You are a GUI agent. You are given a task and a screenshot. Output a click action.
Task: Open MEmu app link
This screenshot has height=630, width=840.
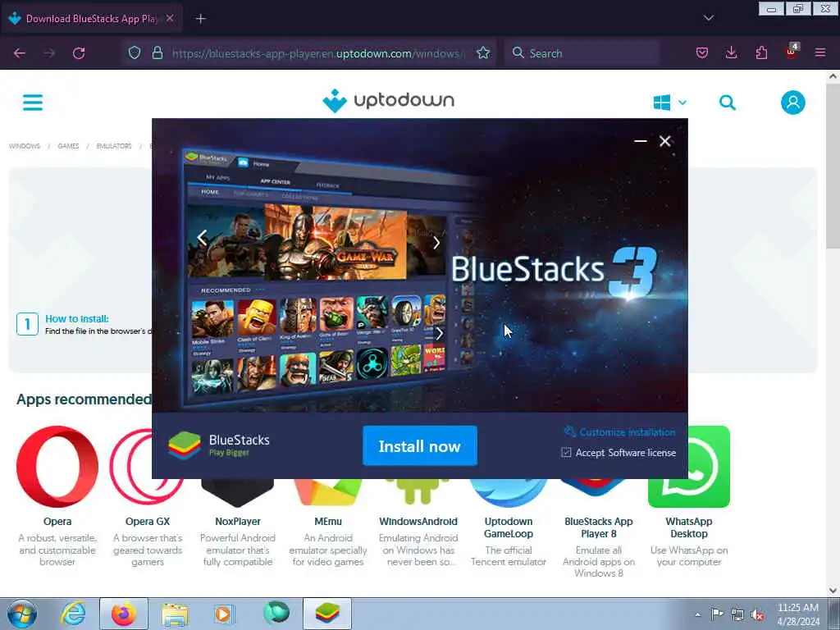pos(328,521)
